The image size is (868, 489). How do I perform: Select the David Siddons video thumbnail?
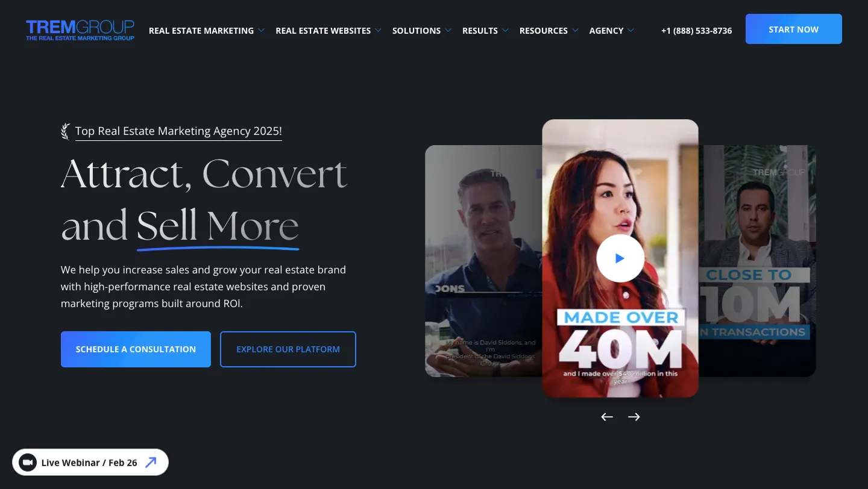[483, 261]
